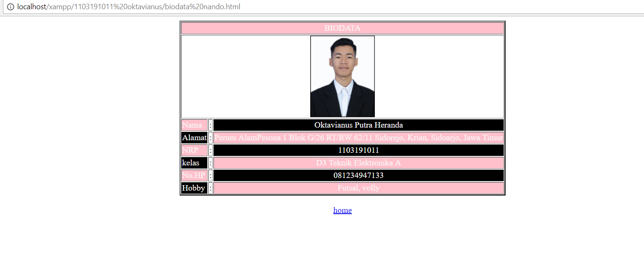This screenshot has width=644, height=259.
Task: Open the home link below table
Action: 342,210
